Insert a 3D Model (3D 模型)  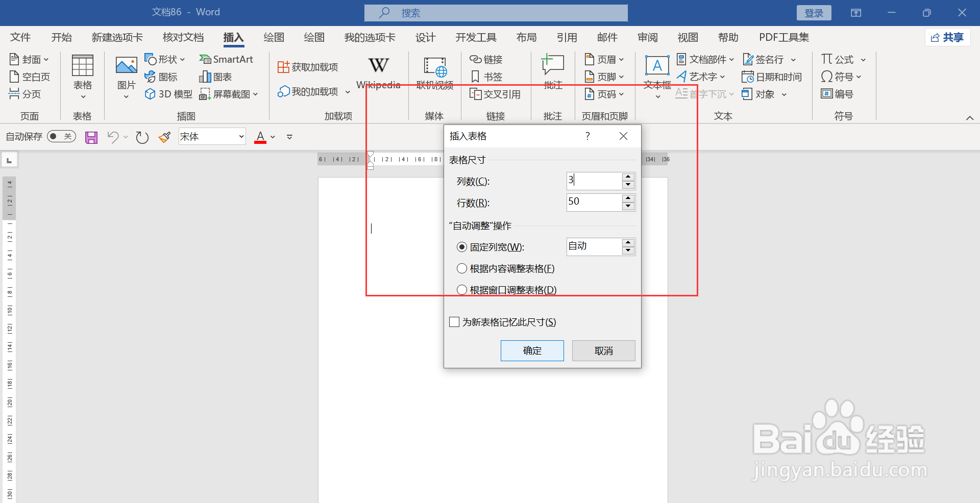(x=168, y=94)
